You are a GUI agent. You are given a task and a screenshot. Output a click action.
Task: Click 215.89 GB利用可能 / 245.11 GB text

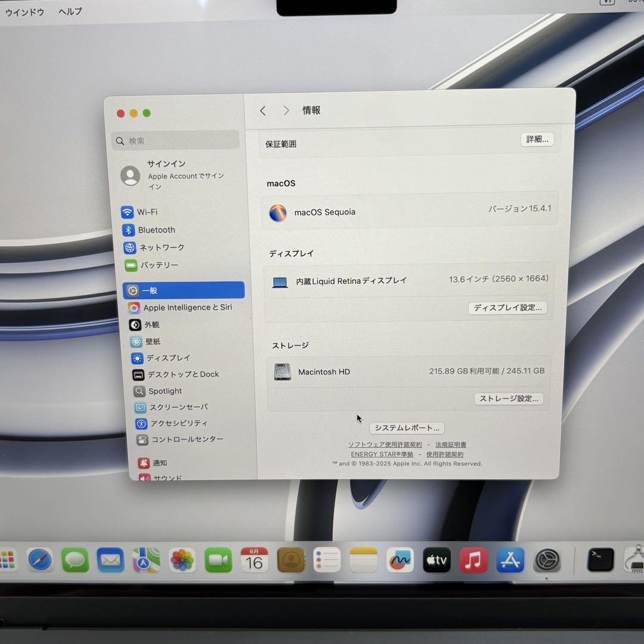[x=487, y=371]
